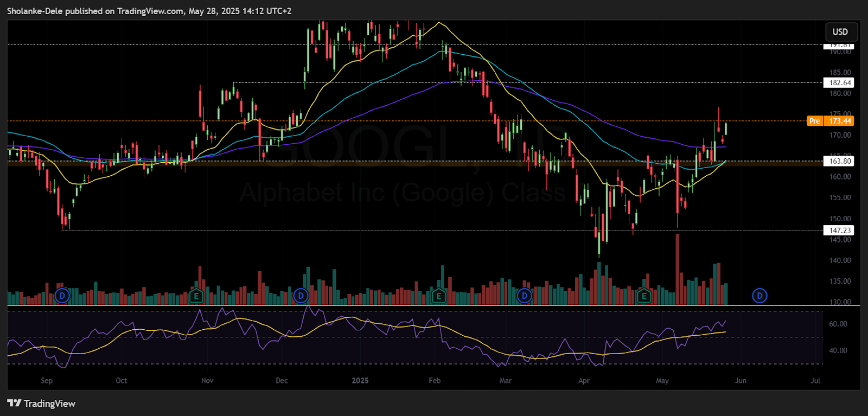Image resolution: width=868 pixels, height=416 pixels.
Task: Click the Mar label on time axis
Action: 506,381
